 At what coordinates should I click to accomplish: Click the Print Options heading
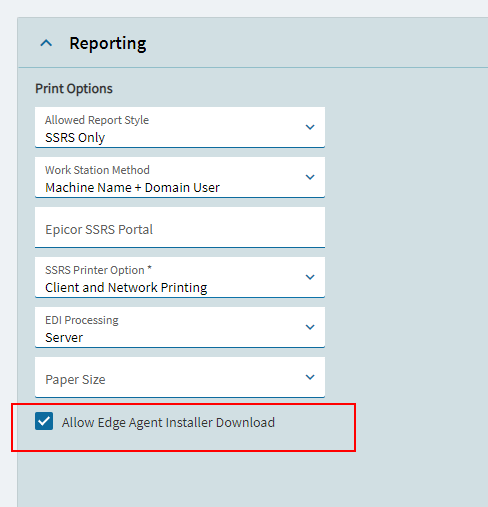74,89
